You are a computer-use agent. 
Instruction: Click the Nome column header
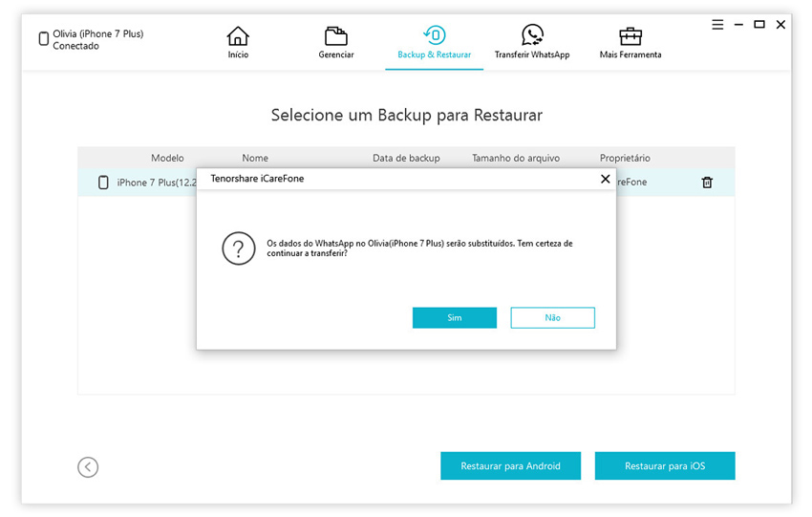tap(255, 158)
